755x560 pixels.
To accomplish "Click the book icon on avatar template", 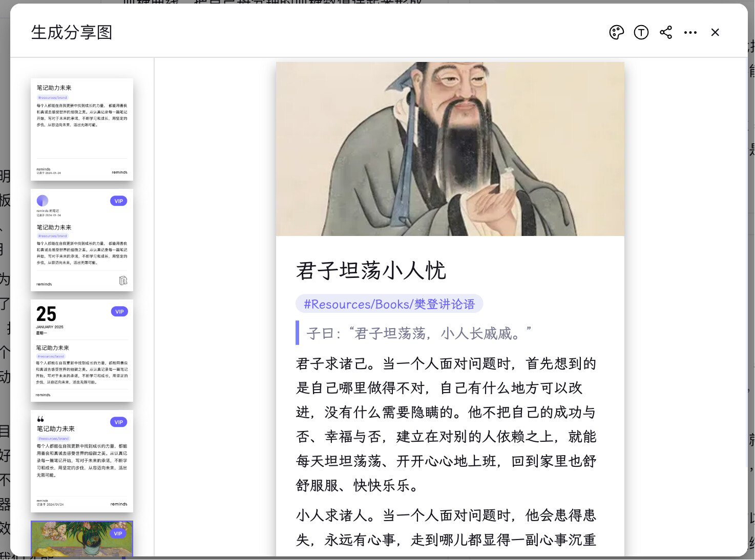I will click(x=123, y=281).
